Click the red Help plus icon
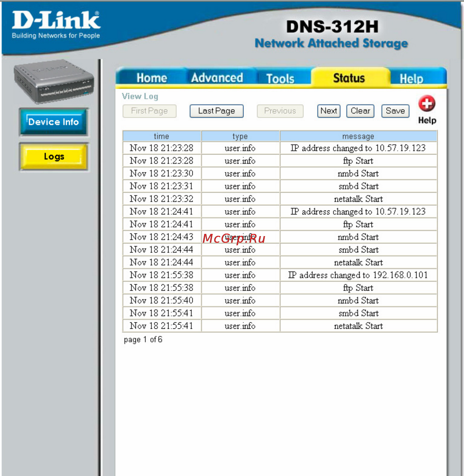 (427, 103)
